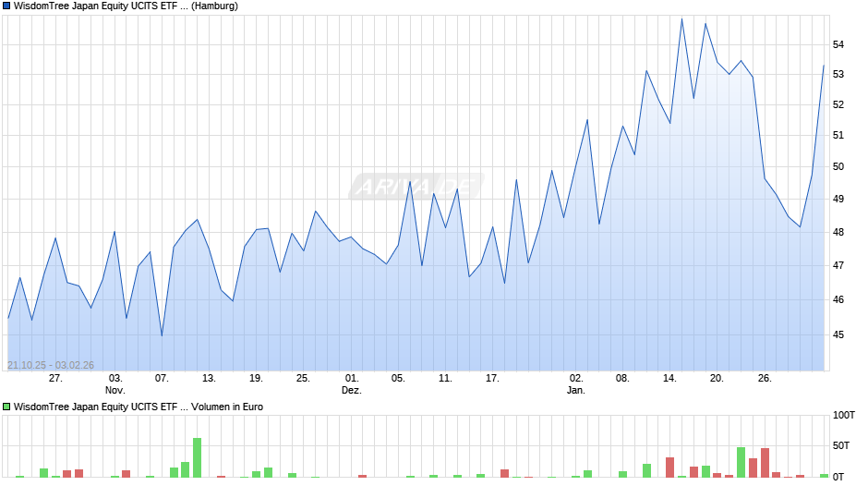Click the volume axis label 0T
The height and width of the screenshot is (486, 868).
point(838,477)
